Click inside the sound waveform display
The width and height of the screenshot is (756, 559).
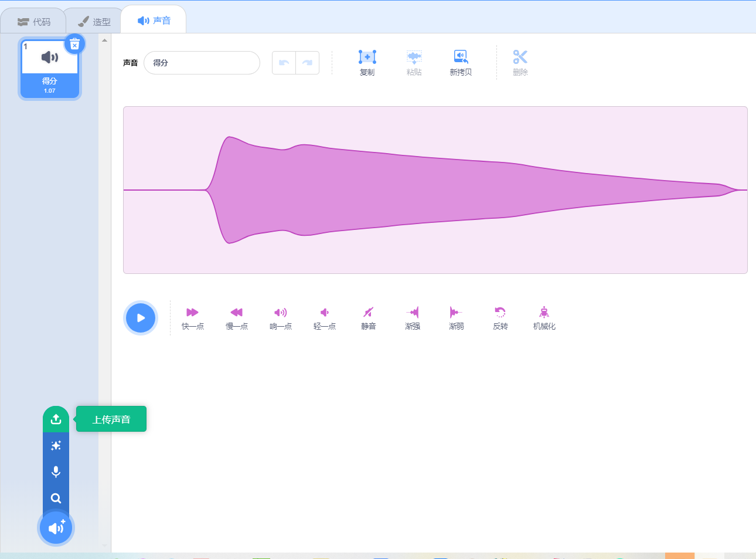[435, 190]
